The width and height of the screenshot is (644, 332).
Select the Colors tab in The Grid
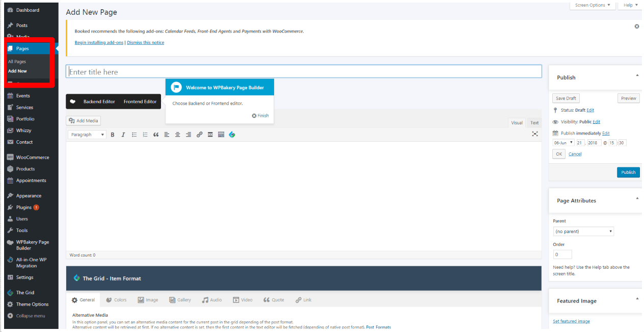coord(116,300)
